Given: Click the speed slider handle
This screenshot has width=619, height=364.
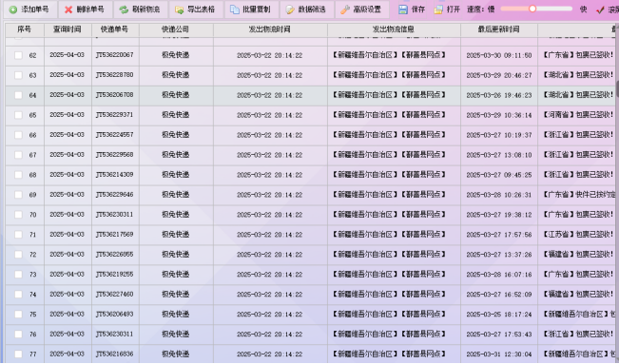Looking at the screenshot, I should [532, 9].
